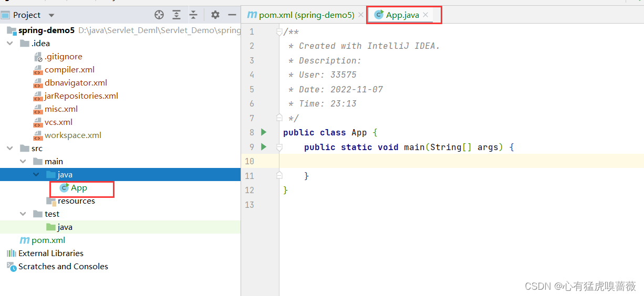
Task: Click the src folder icon
Action: coord(25,149)
